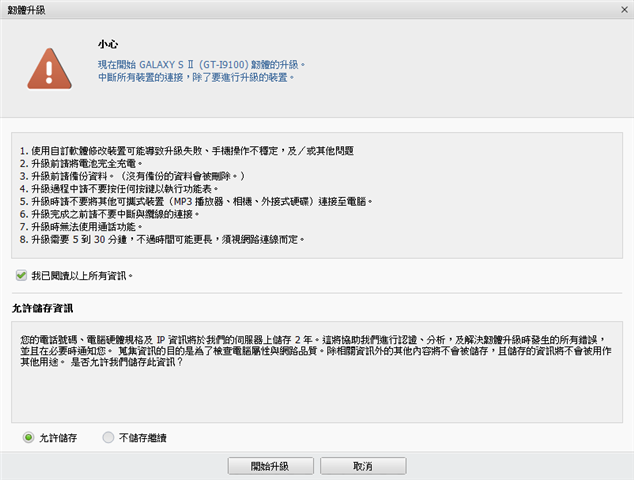The image size is (634, 480).
Task: Click item 6 about 不要中斷與纜線的連接
Action: [x=110, y=214]
